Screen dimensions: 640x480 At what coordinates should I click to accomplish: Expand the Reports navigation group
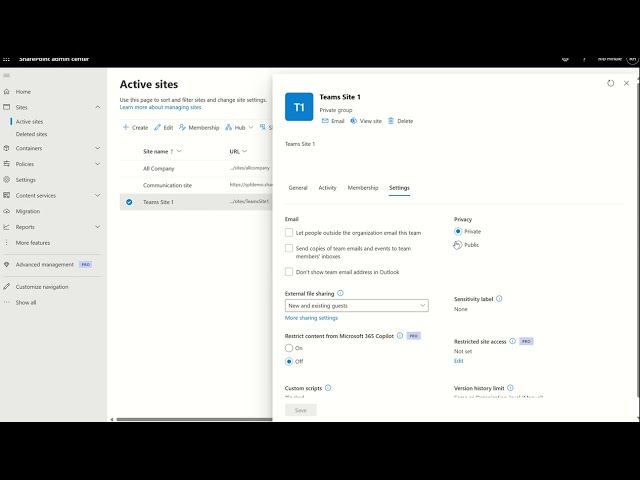pos(98,227)
